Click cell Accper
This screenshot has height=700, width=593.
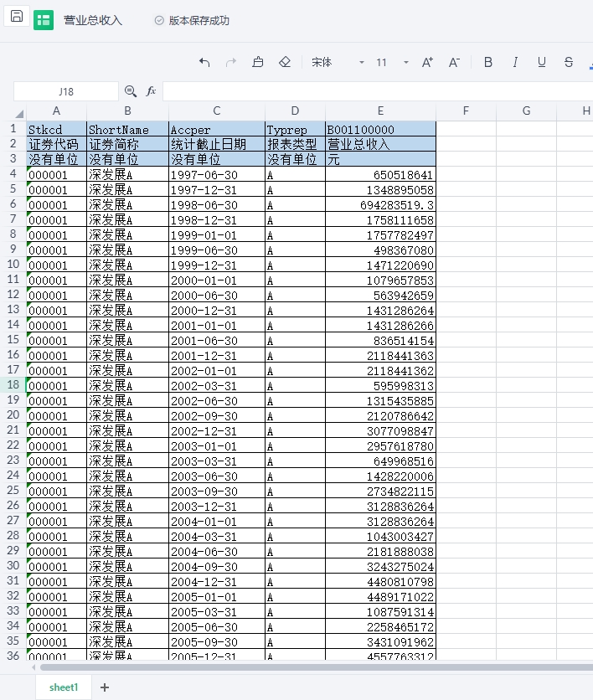(217, 130)
